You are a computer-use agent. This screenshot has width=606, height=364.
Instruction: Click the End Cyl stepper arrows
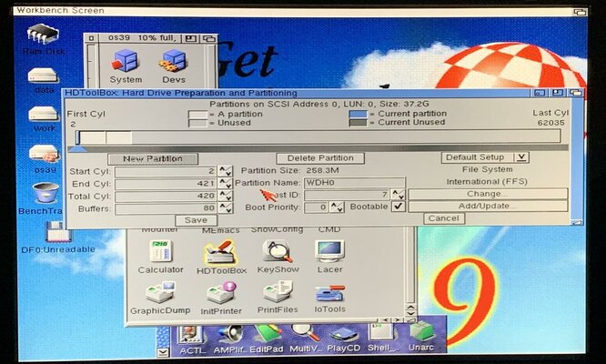[x=226, y=183]
